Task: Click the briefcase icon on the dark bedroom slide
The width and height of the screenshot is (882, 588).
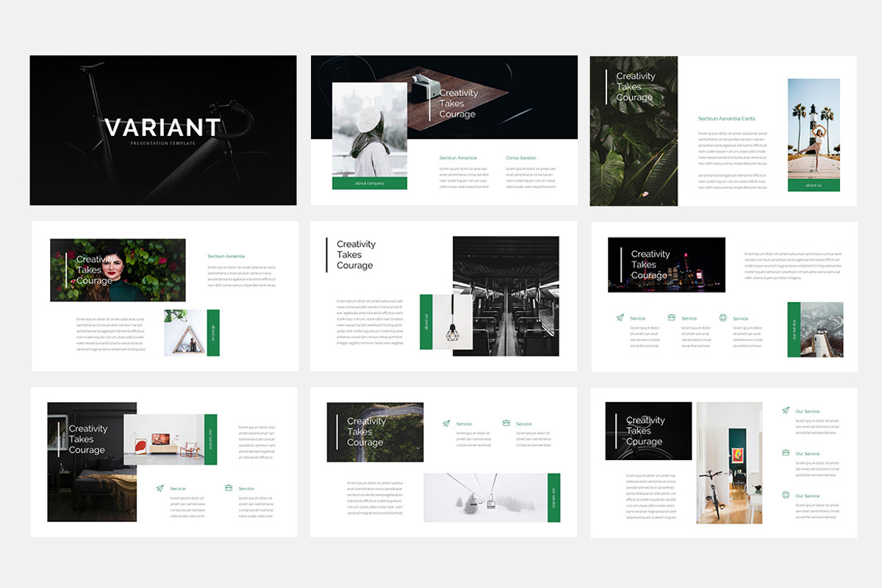Action: 229,488
